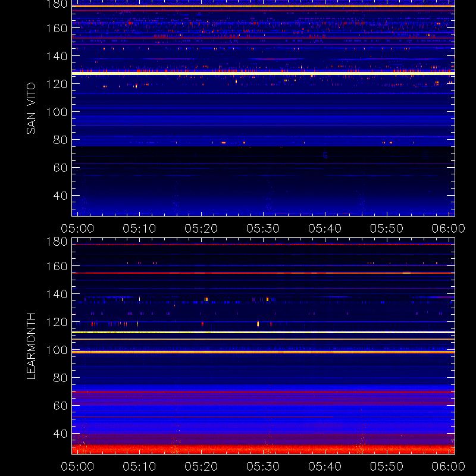Image resolution: width=476 pixels, height=476 pixels.
Task: Choose the 05:20 time label under Learmonth plot
Action: pos(201,466)
